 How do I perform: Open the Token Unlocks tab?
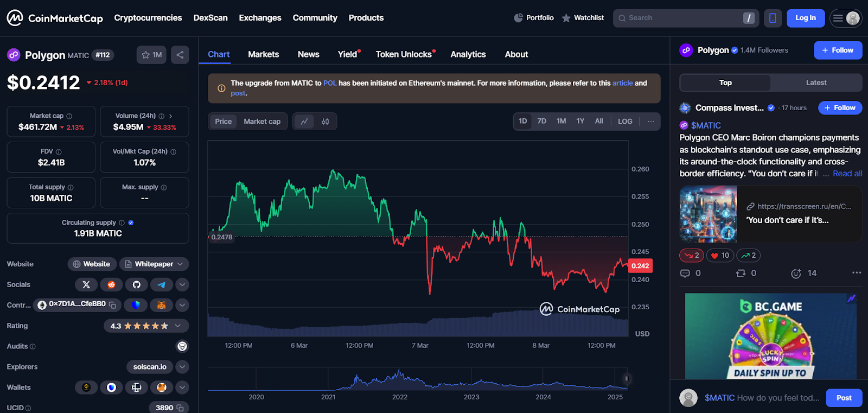click(x=404, y=54)
